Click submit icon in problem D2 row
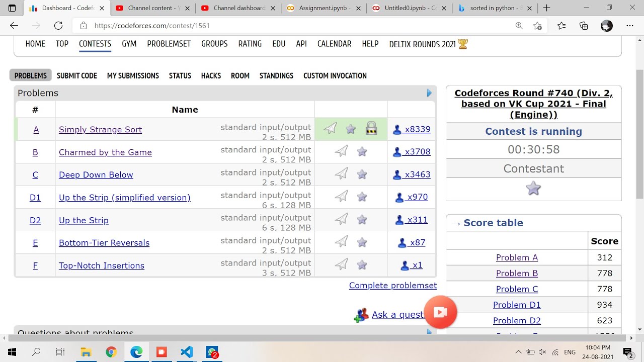 pyautogui.click(x=342, y=219)
